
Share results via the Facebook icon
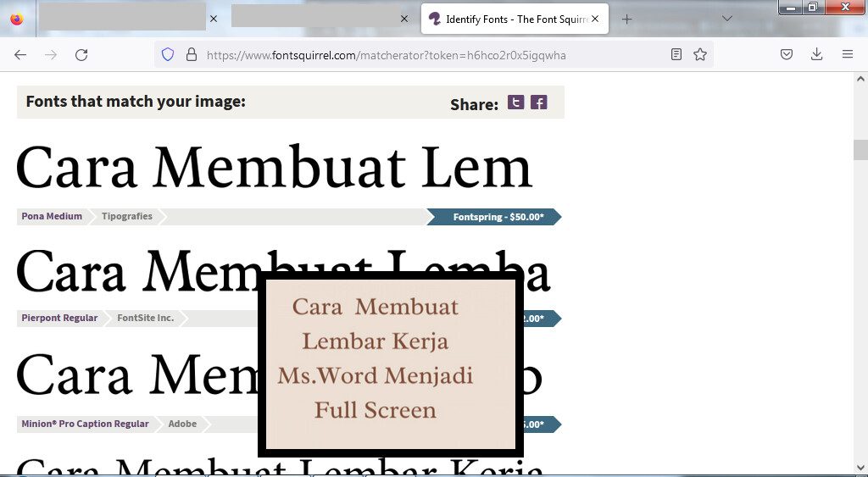coord(538,103)
